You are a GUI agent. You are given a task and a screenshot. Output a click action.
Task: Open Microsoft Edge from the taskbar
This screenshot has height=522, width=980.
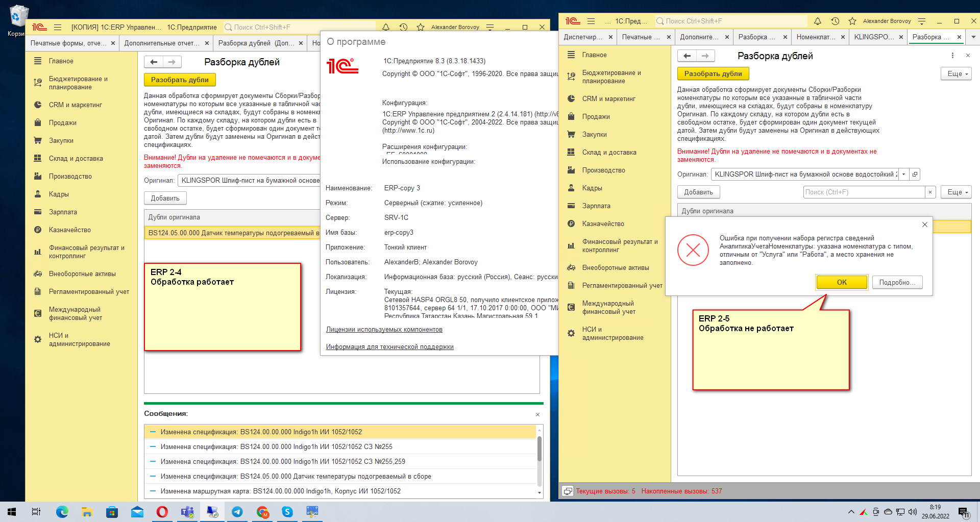(x=62, y=512)
